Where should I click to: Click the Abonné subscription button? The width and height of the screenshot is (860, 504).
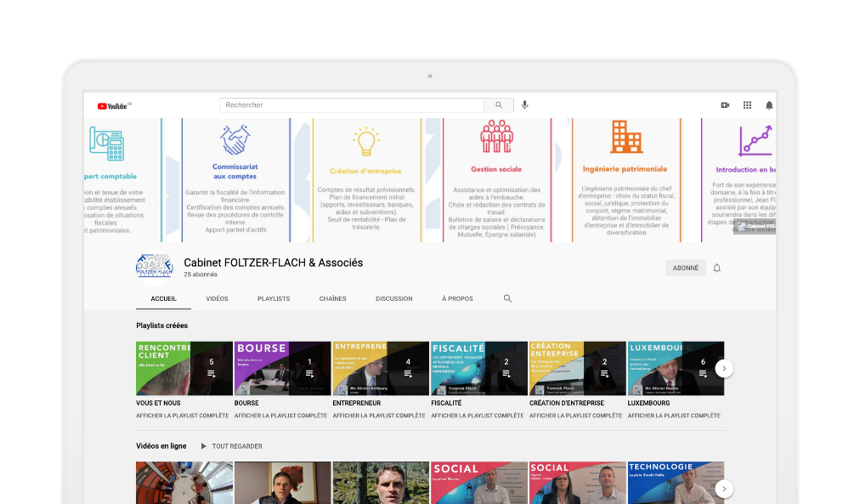click(685, 268)
